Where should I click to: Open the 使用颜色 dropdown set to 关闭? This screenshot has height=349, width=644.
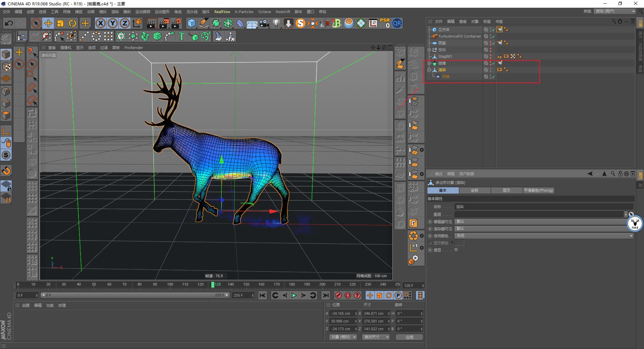click(x=543, y=236)
